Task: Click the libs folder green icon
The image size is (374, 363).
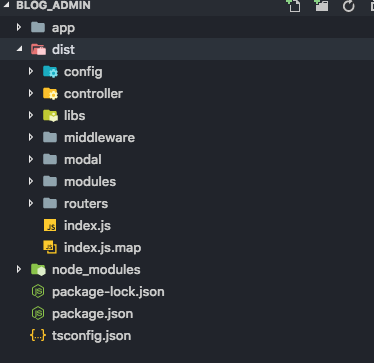Action: point(50,116)
